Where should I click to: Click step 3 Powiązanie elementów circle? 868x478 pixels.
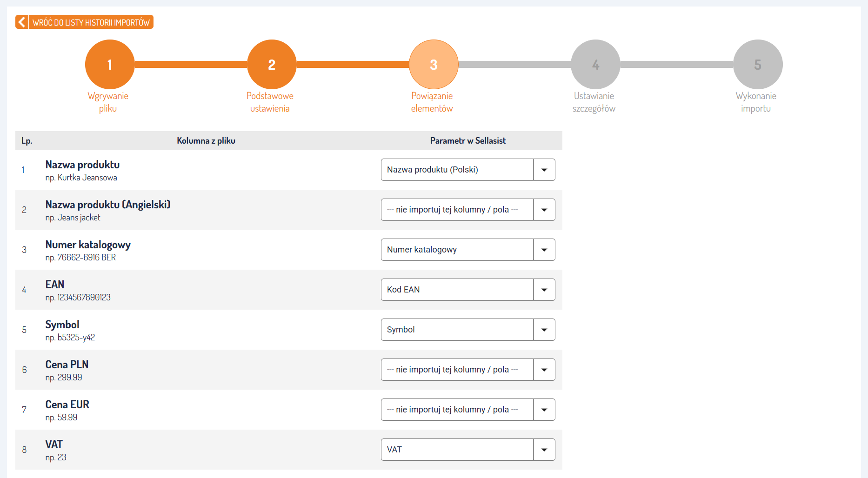pos(434,65)
